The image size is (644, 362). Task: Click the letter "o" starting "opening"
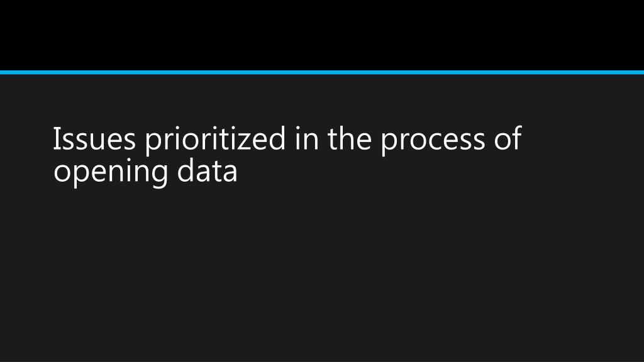pyautogui.click(x=62, y=173)
